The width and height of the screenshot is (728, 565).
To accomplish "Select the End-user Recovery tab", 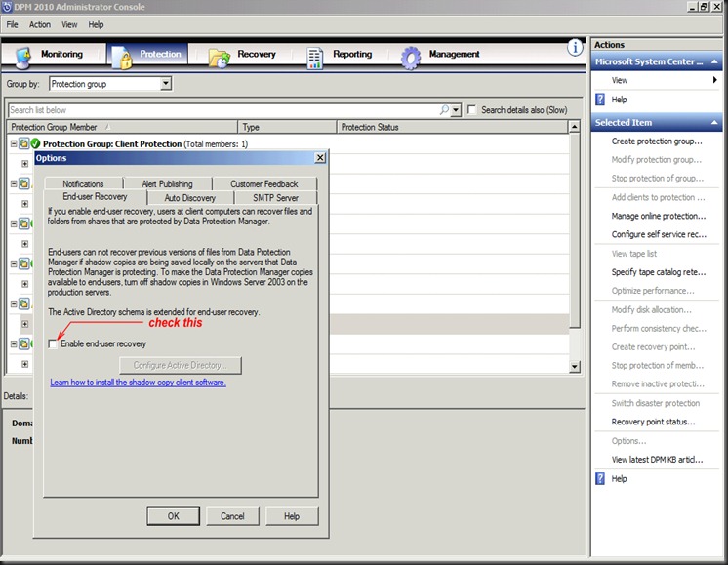I will (96, 197).
